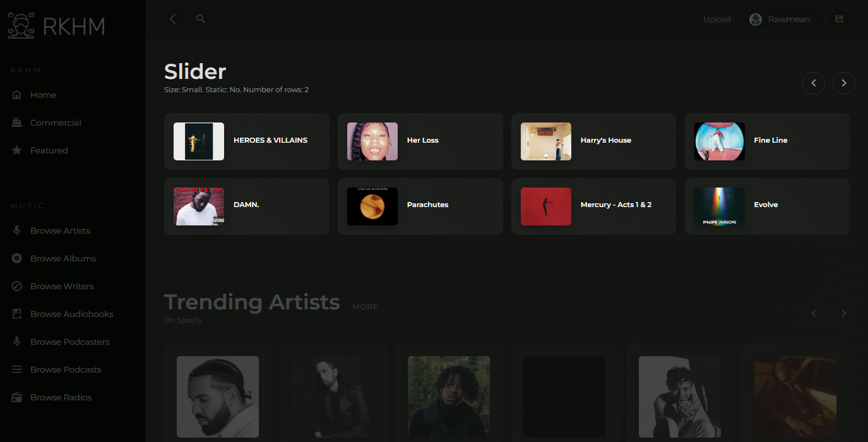Screen dimensions: 868x442
Task: Open the Evolve album card
Action: tap(767, 206)
